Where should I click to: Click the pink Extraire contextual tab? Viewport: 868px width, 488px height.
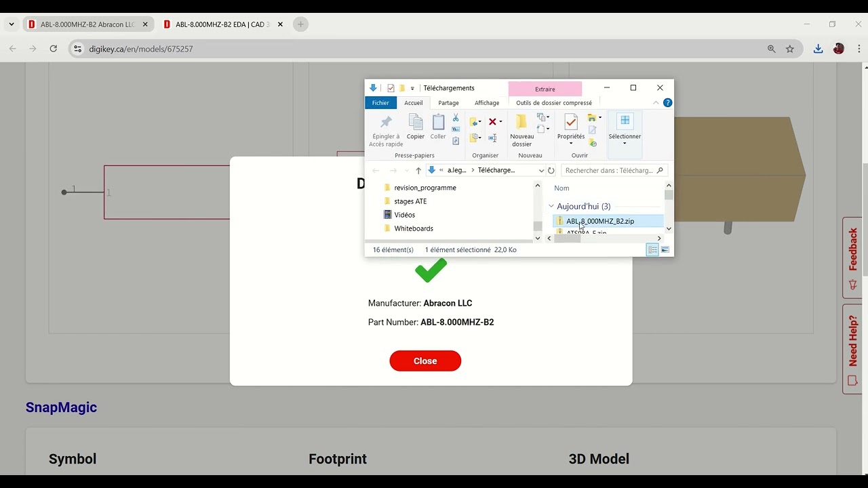coord(545,89)
